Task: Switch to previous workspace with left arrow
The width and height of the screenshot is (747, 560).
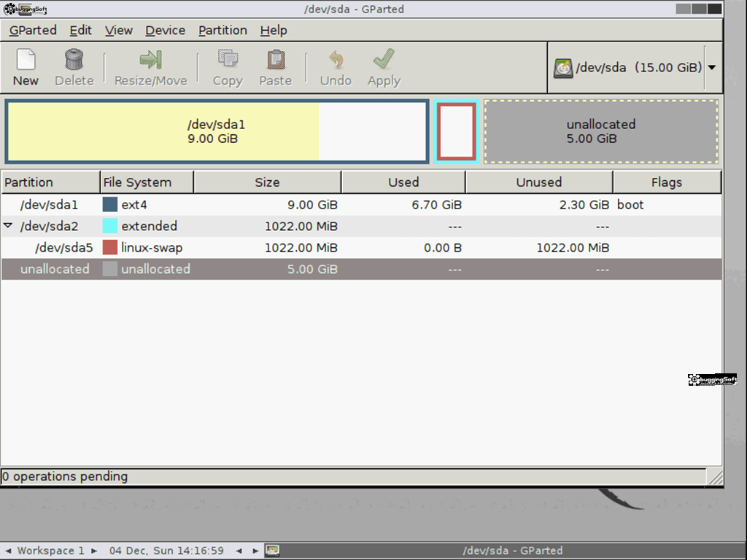Action: (x=9, y=551)
